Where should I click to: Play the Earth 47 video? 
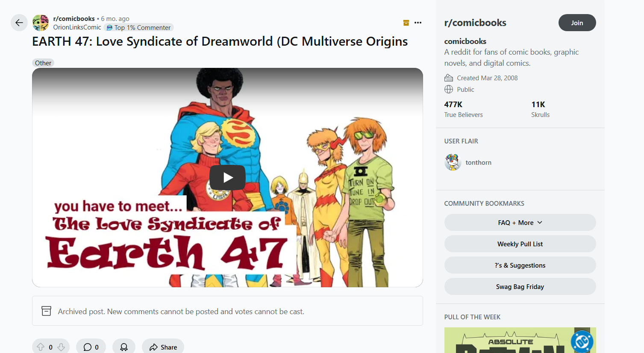pyautogui.click(x=227, y=178)
